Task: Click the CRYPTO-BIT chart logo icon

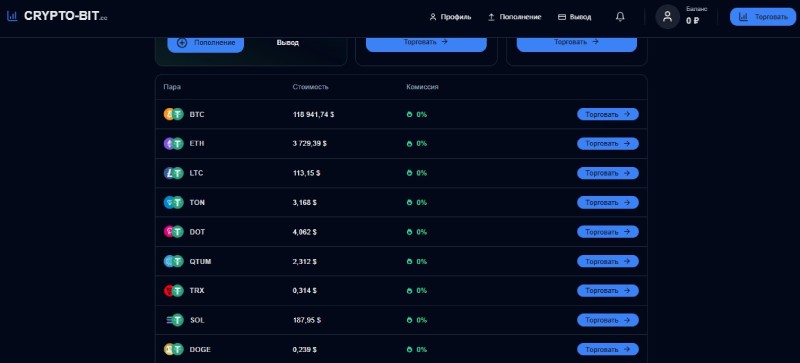Action: 12,16
